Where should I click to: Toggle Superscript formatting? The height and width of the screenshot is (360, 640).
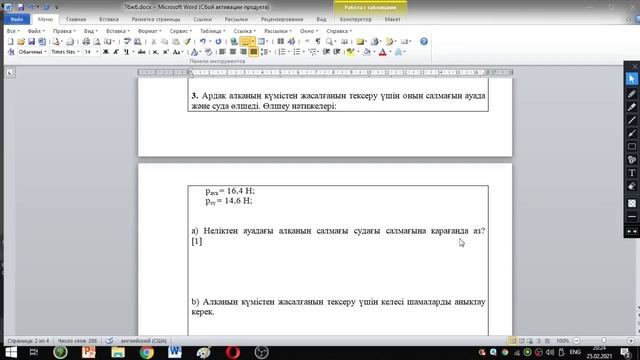coord(166,52)
